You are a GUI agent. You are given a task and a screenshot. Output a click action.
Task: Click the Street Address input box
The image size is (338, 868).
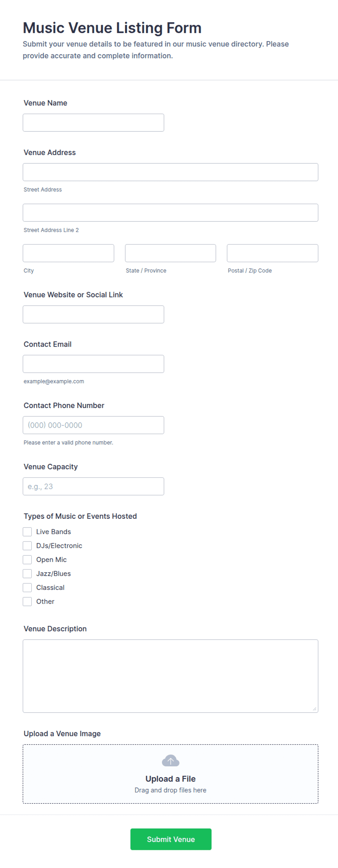click(170, 172)
